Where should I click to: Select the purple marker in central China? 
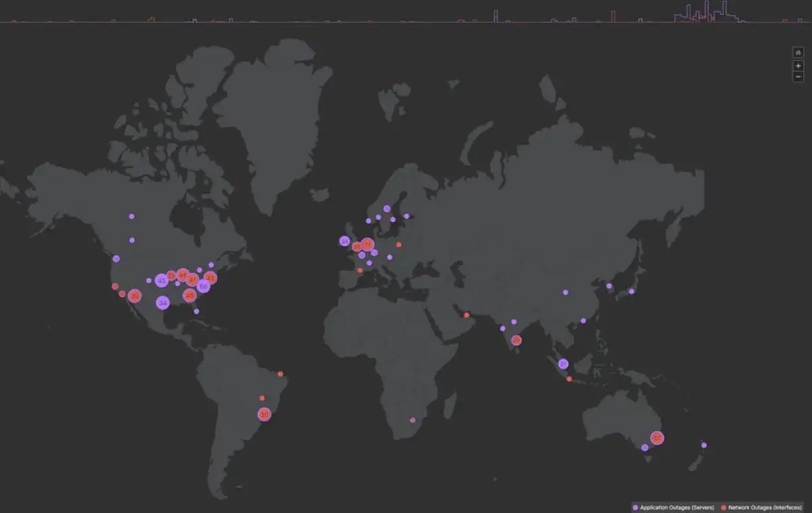tap(565, 292)
